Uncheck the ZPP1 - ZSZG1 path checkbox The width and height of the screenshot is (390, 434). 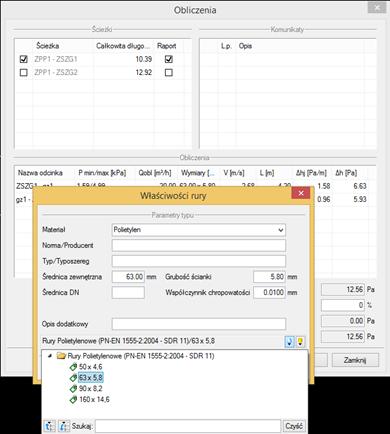pyautogui.click(x=23, y=59)
